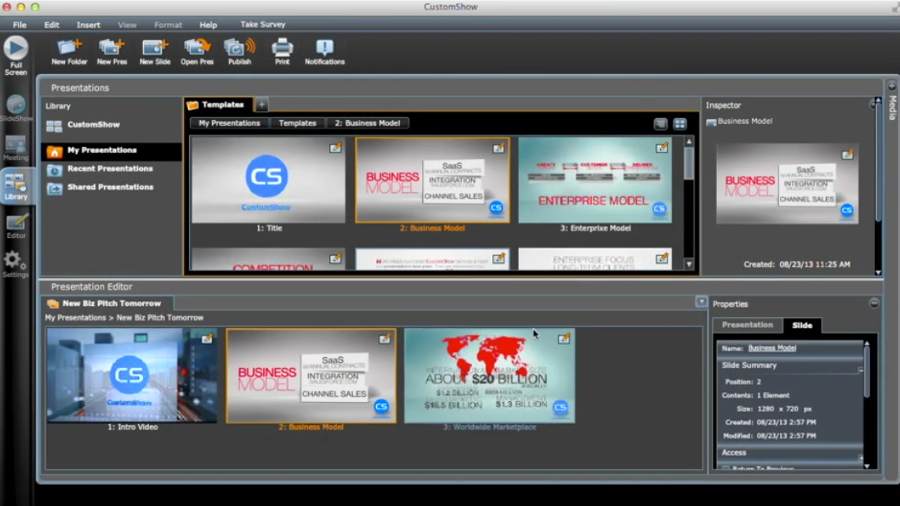Click 2: Business Model breadcrumb button
Screen dimensions: 900x506
367,123
